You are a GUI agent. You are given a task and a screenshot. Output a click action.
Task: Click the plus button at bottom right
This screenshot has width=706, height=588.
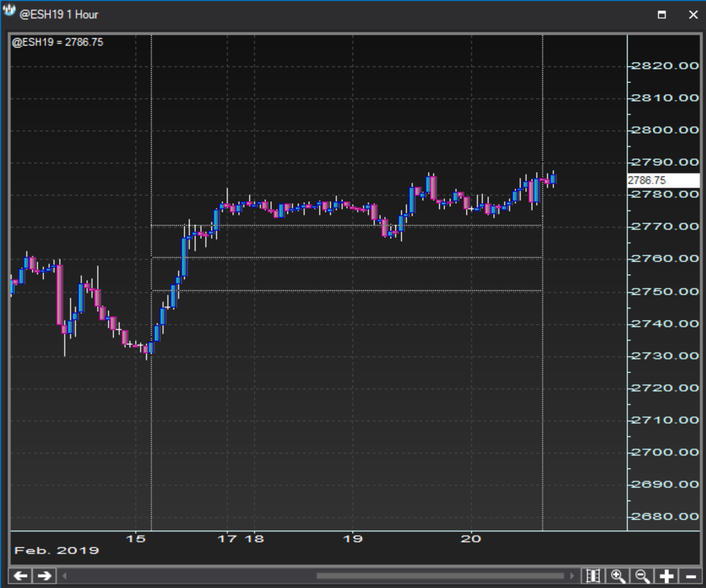[x=666, y=576]
